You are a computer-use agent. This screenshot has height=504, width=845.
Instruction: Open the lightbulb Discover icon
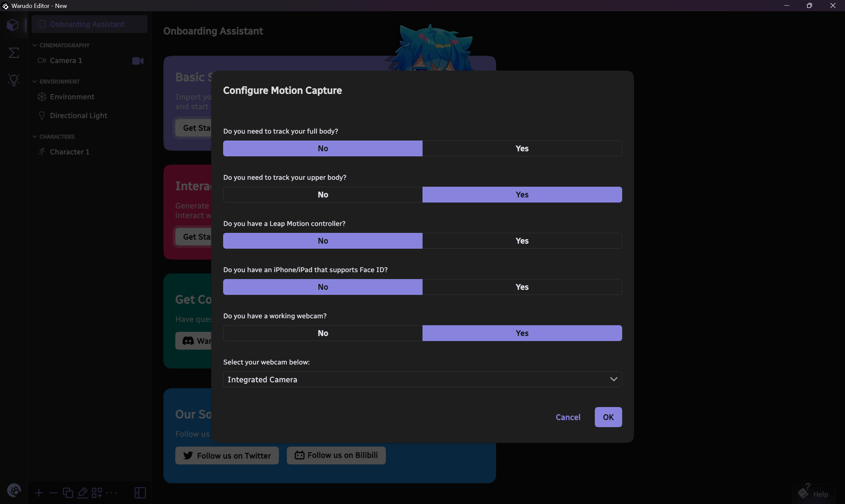(x=14, y=80)
